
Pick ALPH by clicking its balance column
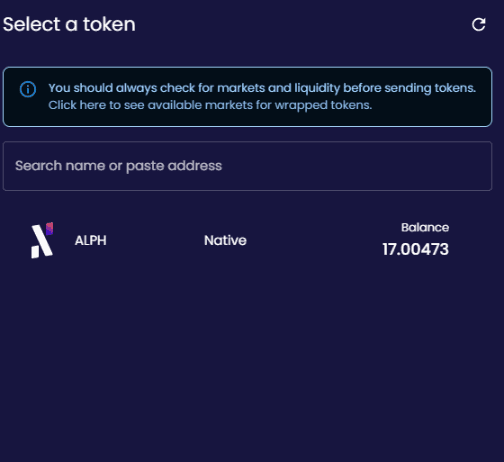pos(416,240)
